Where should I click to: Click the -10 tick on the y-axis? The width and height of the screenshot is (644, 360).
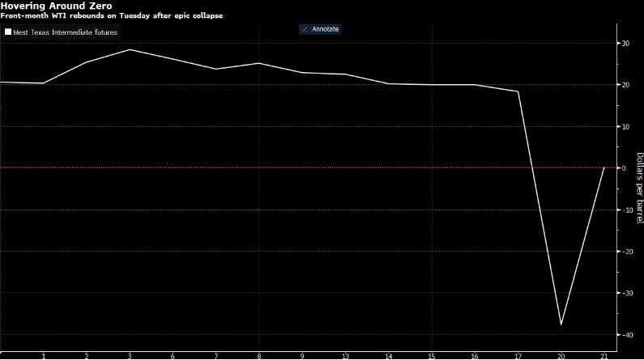[627, 210]
